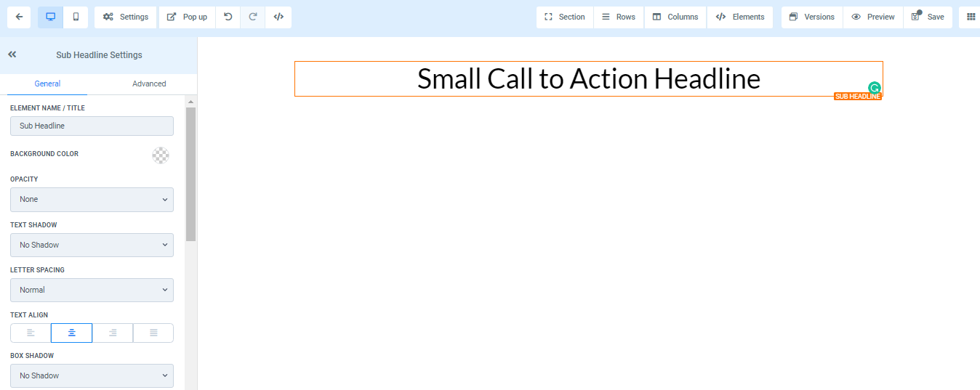The height and width of the screenshot is (390, 980).
Task: Open the custom code editor icon
Action: [x=278, y=17]
